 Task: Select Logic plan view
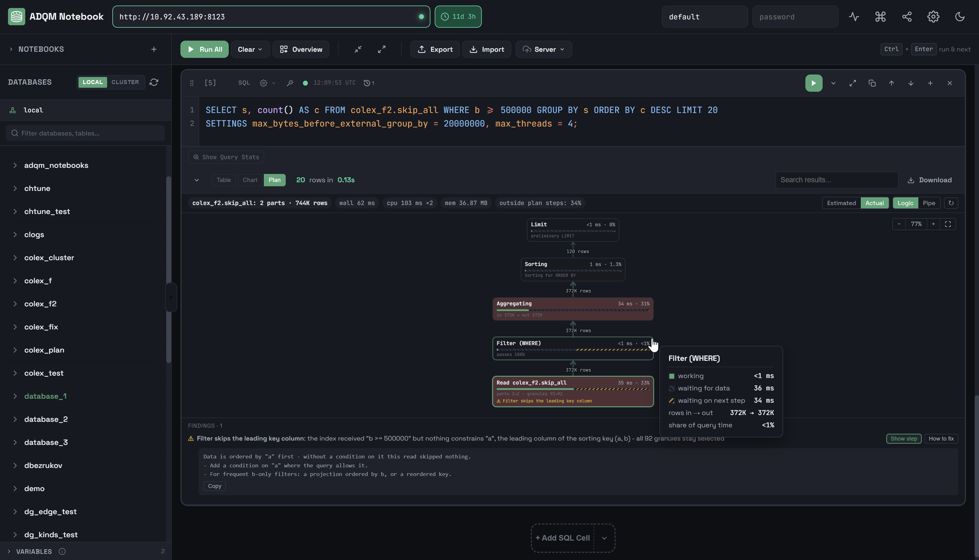point(905,203)
